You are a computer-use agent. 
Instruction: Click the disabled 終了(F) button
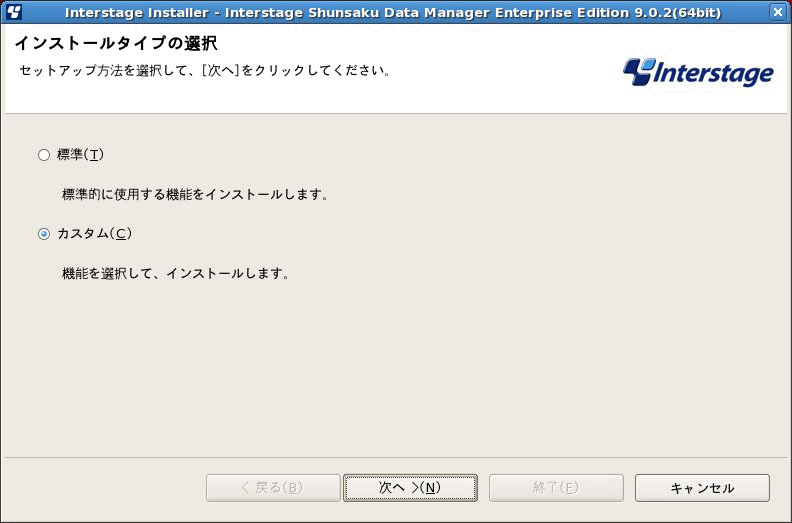(x=556, y=488)
